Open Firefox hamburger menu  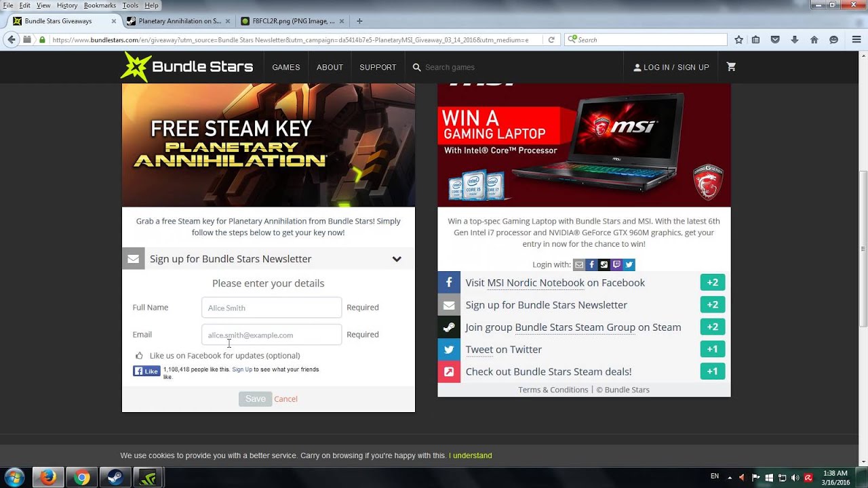[x=856, y=40]
